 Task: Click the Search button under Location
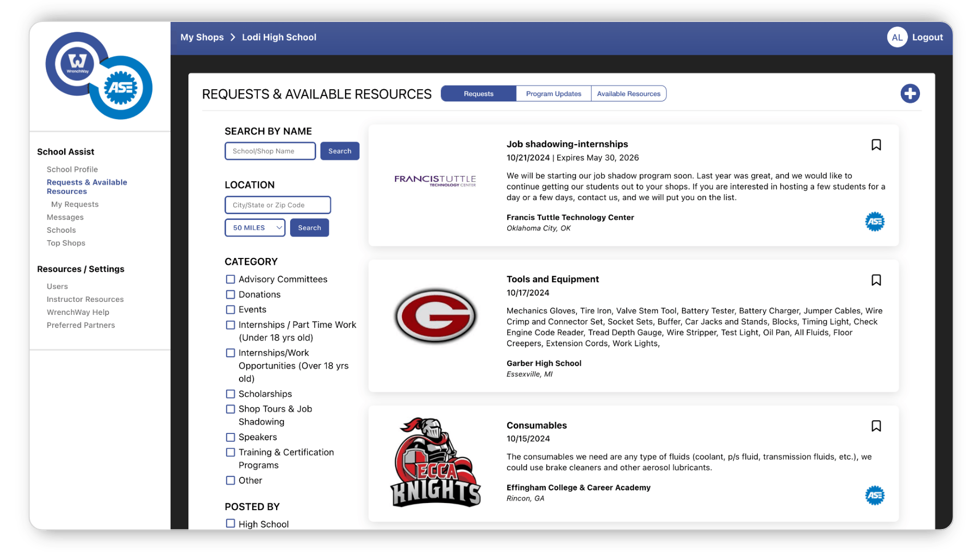pyautogui.click(x=309, y=227)
